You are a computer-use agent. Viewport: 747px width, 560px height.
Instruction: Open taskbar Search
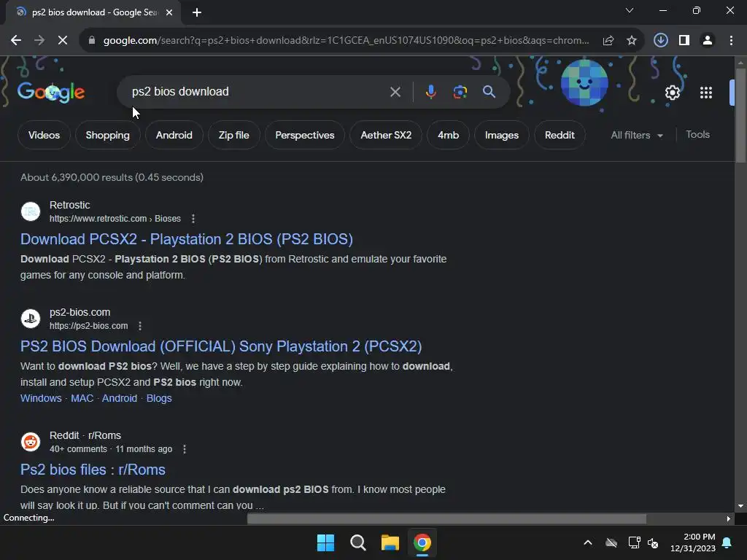pyautogui.click(x=357, y=542)
